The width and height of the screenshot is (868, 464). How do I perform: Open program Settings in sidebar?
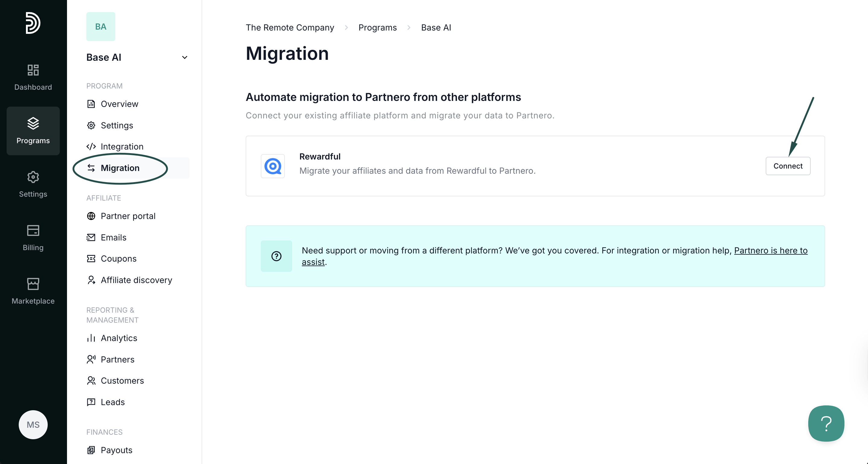click(x=116, y=125)
